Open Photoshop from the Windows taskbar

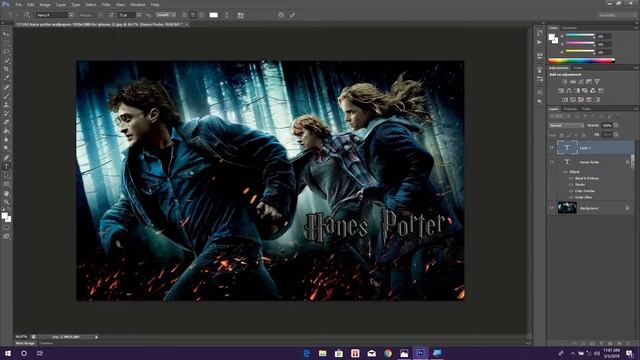coord(420,353)
